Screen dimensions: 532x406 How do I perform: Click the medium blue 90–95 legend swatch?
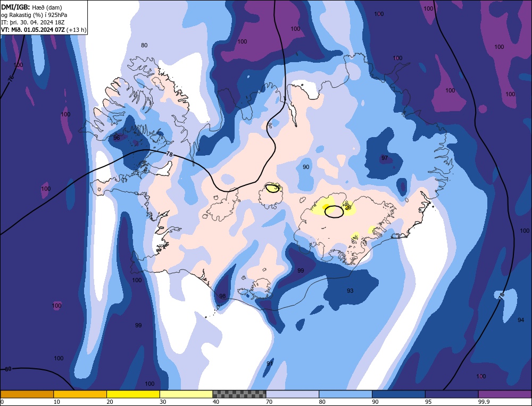click(398, 394)
